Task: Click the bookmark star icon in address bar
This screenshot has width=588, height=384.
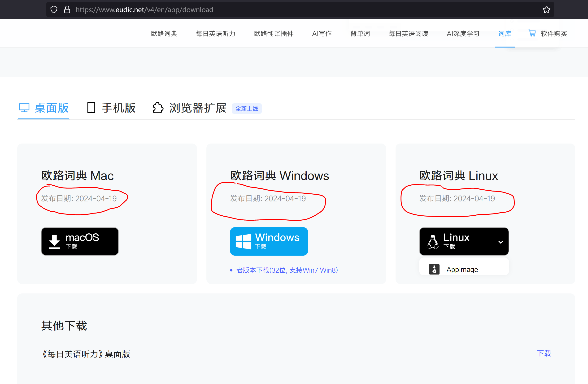Action: pos(546,10)
